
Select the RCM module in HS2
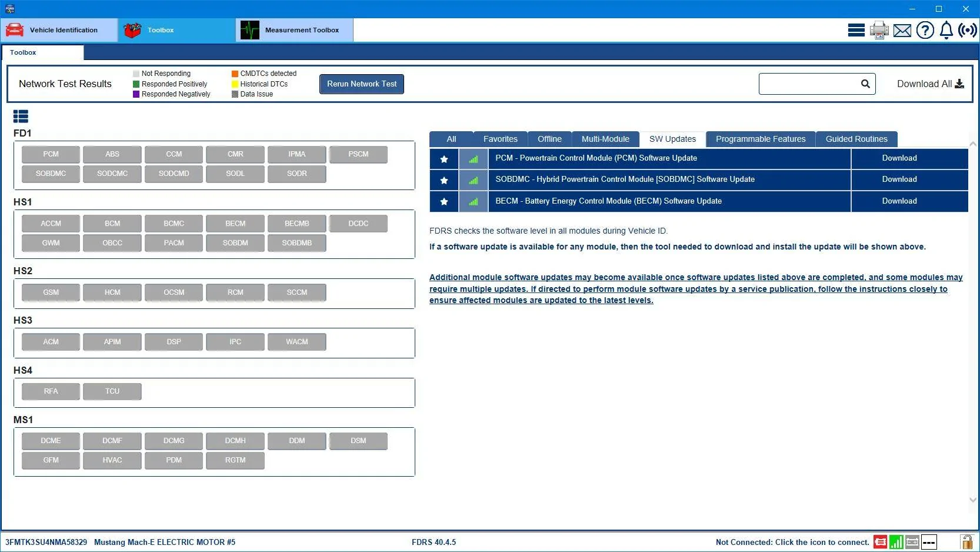click(x=235, y=292)
